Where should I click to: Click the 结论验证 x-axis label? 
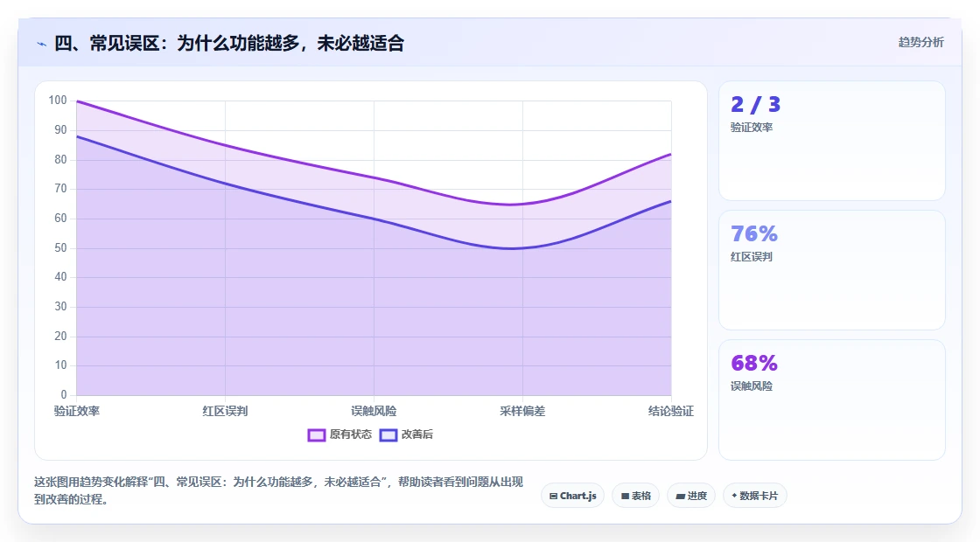click(670, 411)
